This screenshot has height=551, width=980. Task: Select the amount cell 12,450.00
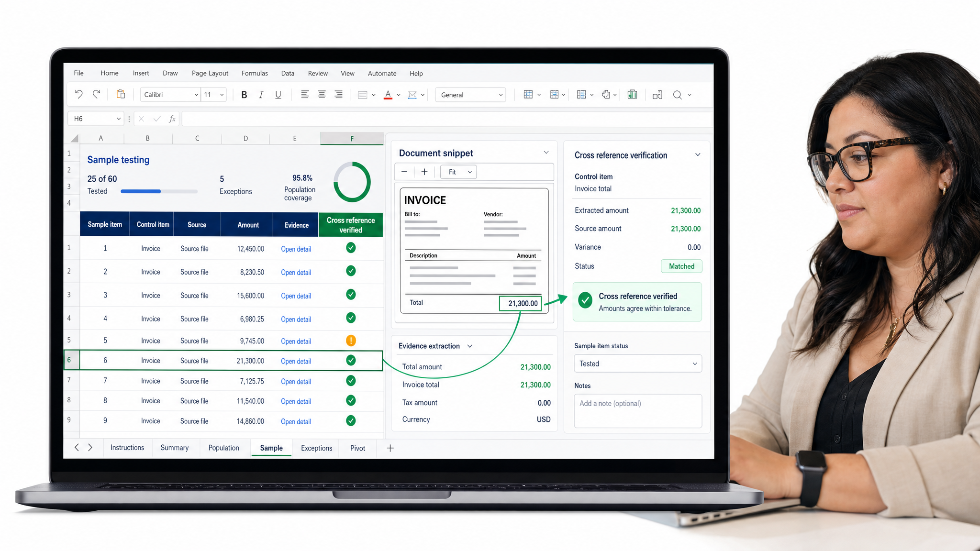coord(250,249)
